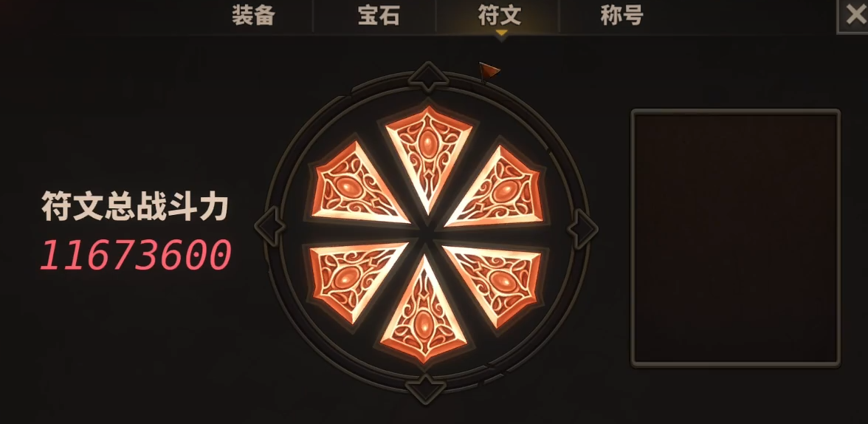Screen dimensions: 868x424
Task: Switch to the 装备 tab
Action: coord(254,16)
